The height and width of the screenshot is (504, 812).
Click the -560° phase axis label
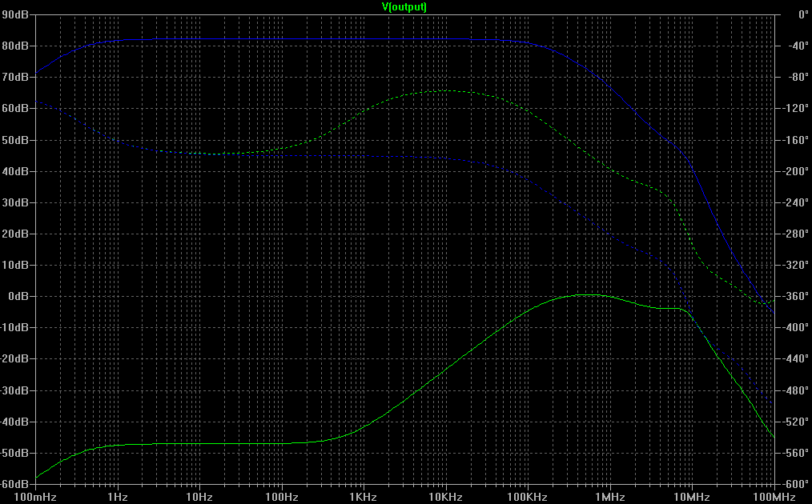point(795,453)
